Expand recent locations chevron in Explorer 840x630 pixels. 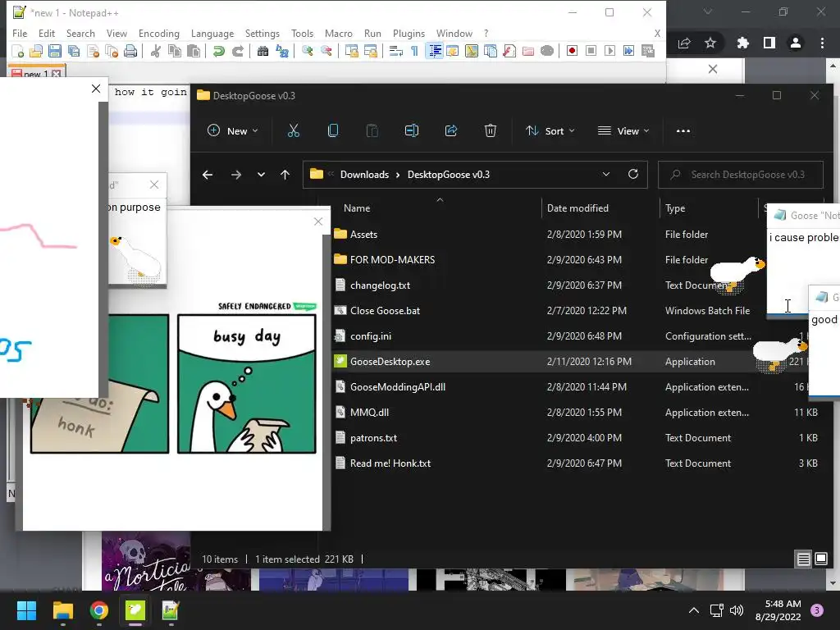(x=261, y=175)
